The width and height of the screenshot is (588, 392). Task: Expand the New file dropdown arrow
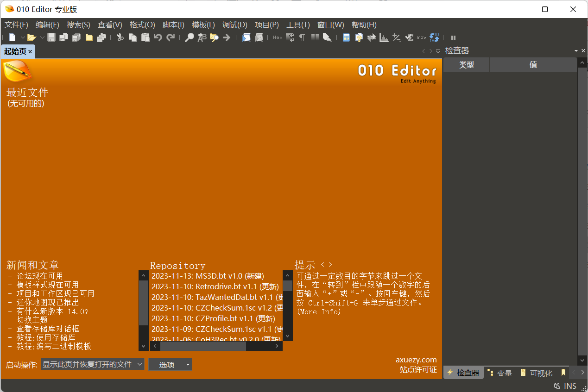tap(22, 37)
